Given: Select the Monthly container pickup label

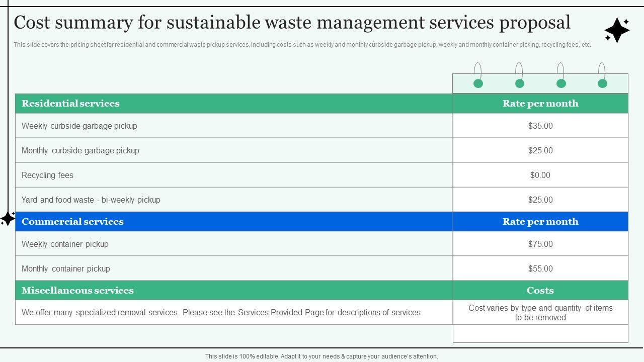Looking at the screenshot, I should point(66,268).
